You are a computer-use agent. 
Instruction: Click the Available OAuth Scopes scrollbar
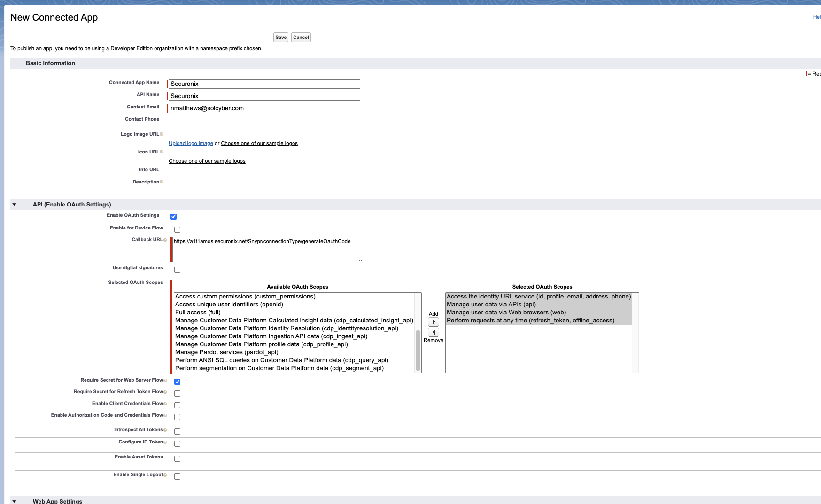418,350
